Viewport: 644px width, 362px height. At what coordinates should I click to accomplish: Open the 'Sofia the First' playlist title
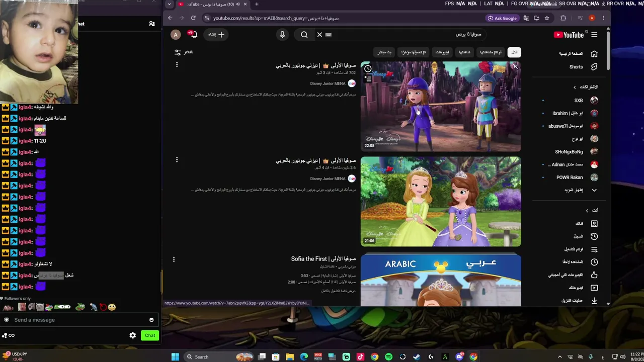tap(324, 259)
